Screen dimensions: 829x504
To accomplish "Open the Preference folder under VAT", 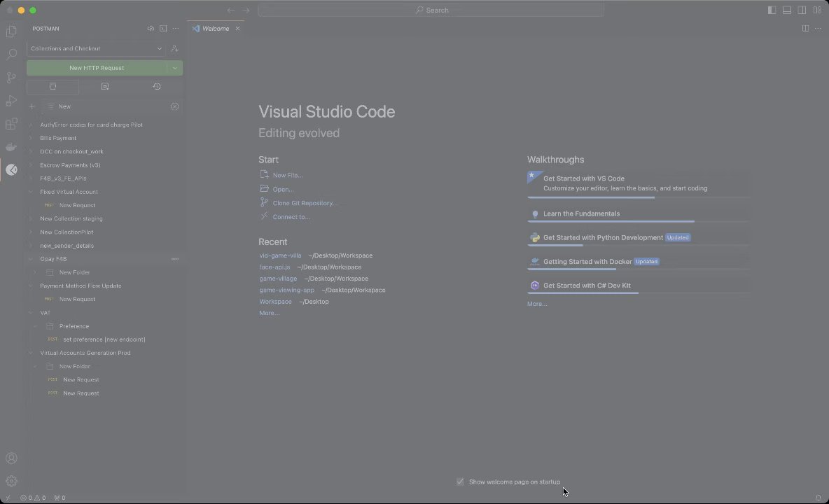I will [x=74, y=326].
